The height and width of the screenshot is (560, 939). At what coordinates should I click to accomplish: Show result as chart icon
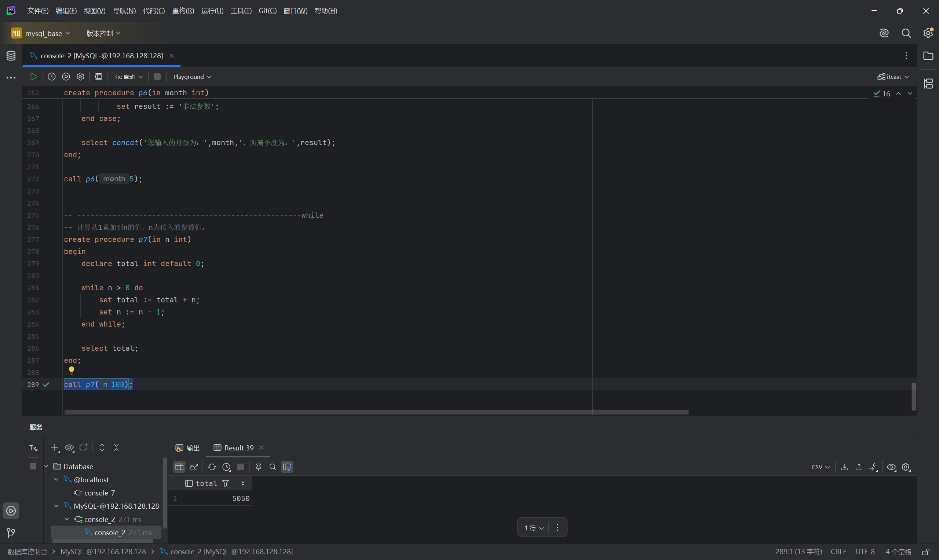click(194, 467)
